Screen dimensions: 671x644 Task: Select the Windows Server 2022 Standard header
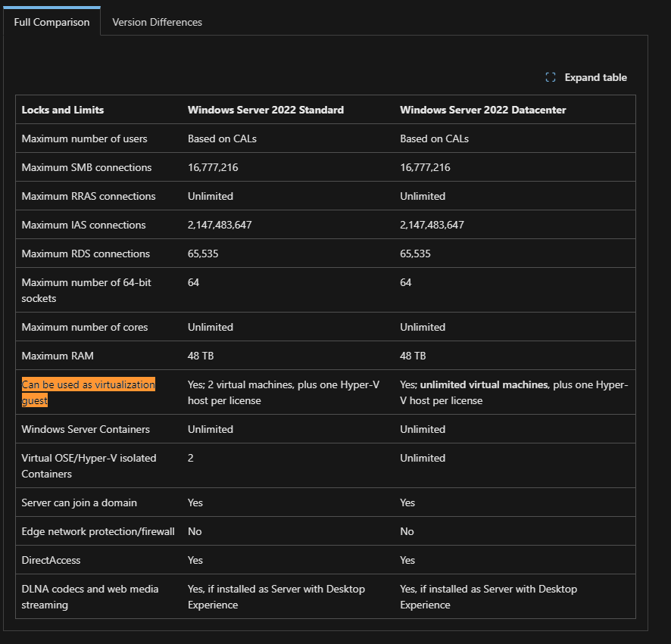pos(266,110)
